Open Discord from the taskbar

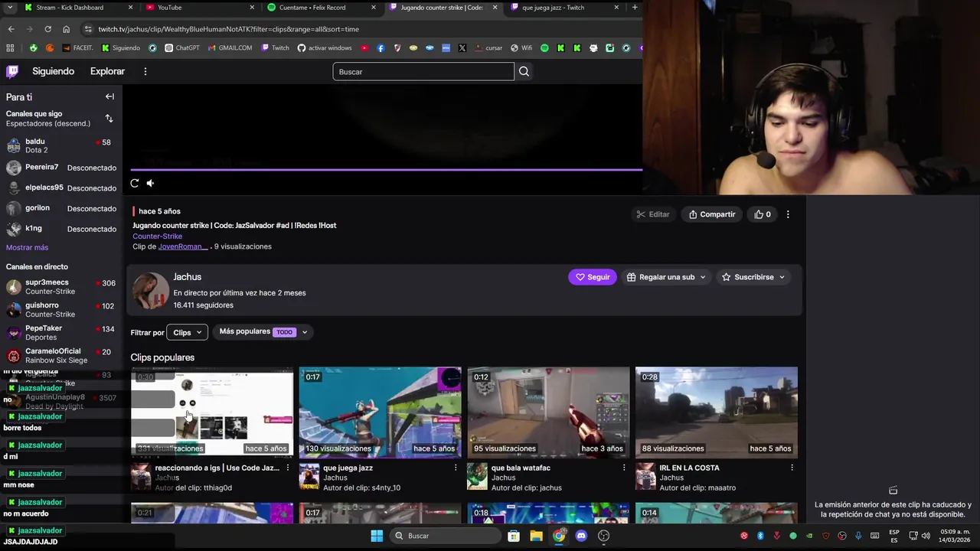pyautogui.click(x=581, y=536)
